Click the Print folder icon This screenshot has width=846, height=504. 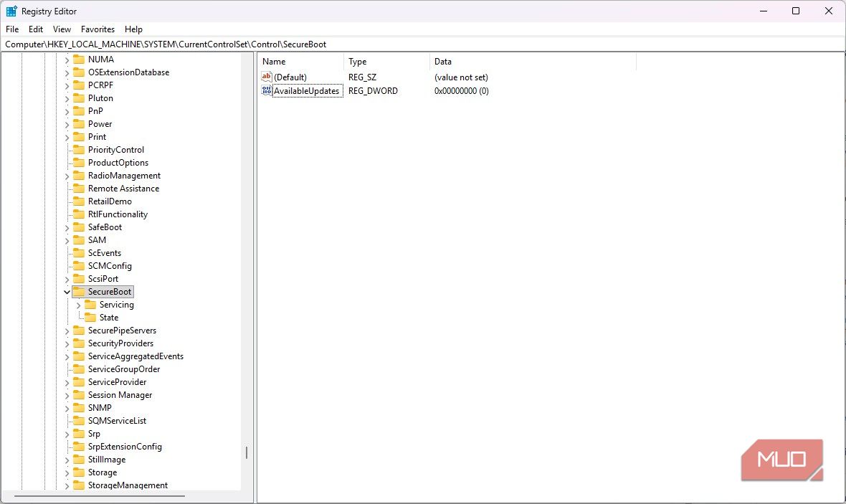[x=79, y=136]
